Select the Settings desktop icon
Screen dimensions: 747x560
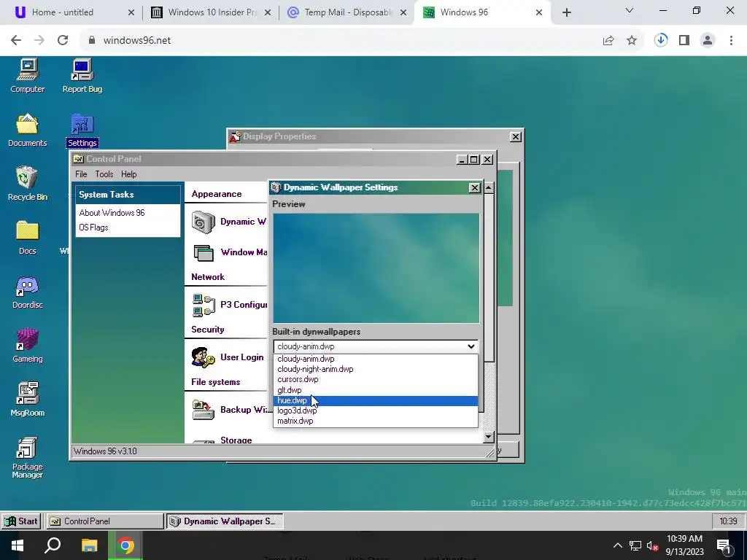(82, 130)
